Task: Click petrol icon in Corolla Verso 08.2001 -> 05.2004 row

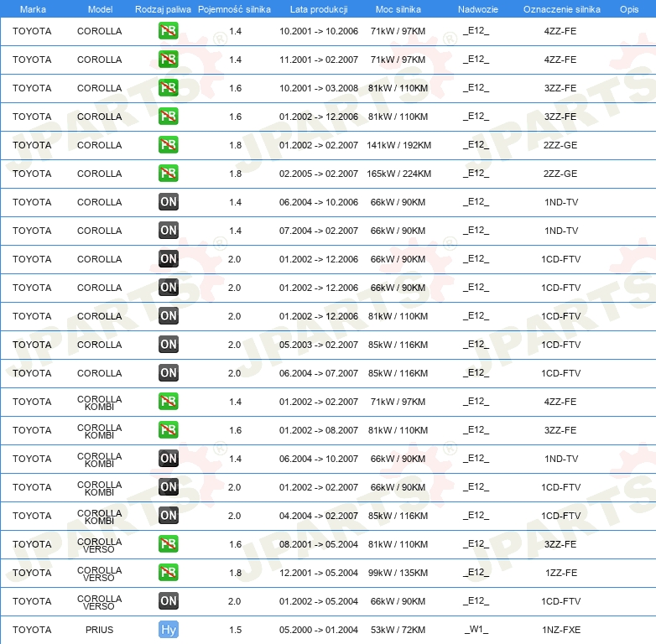Action: click(x=168, y=543)
